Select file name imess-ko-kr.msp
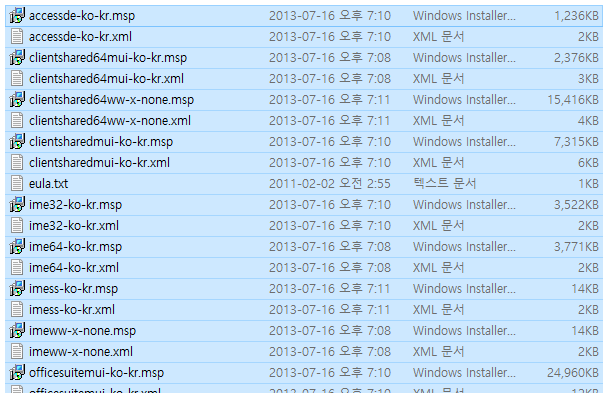The width and height of the screenshot is (610, 401). coord(74,289)
